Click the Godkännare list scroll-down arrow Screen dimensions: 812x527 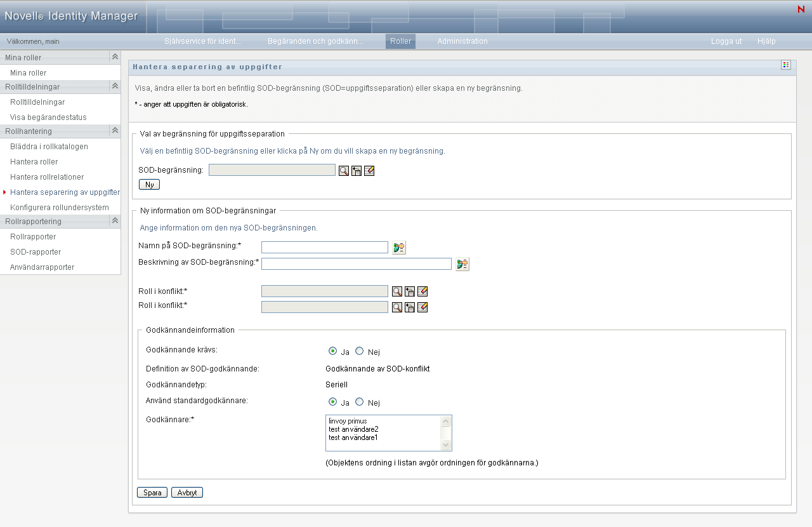[445, 445]
